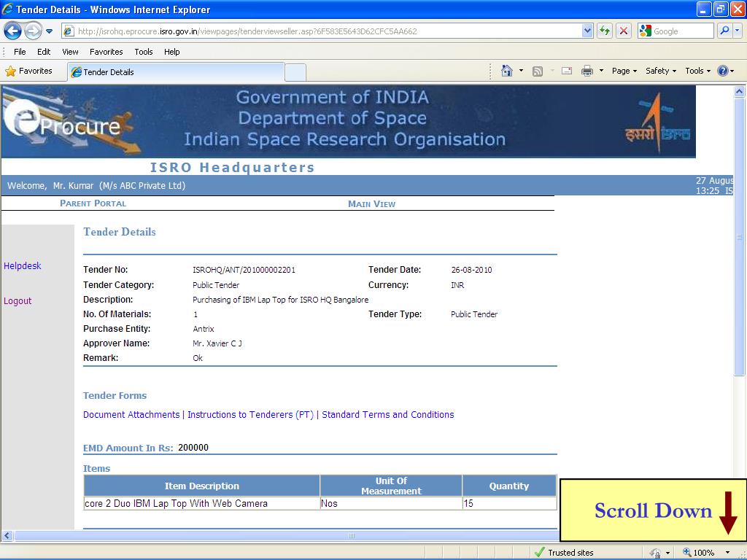Image resolution: width=747 pixels, height=560 pixels.
Task: Select approver name Mr. Xavier C J
Action: 217,343
